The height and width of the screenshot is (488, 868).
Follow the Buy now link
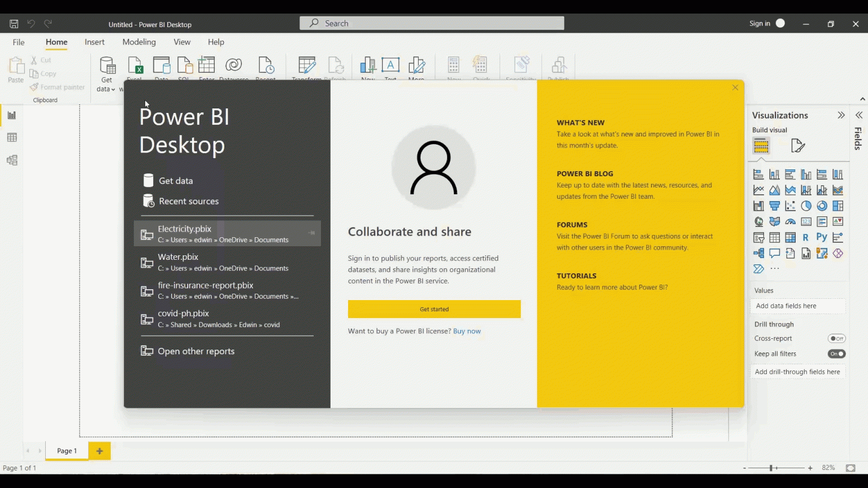pos(467,332)
